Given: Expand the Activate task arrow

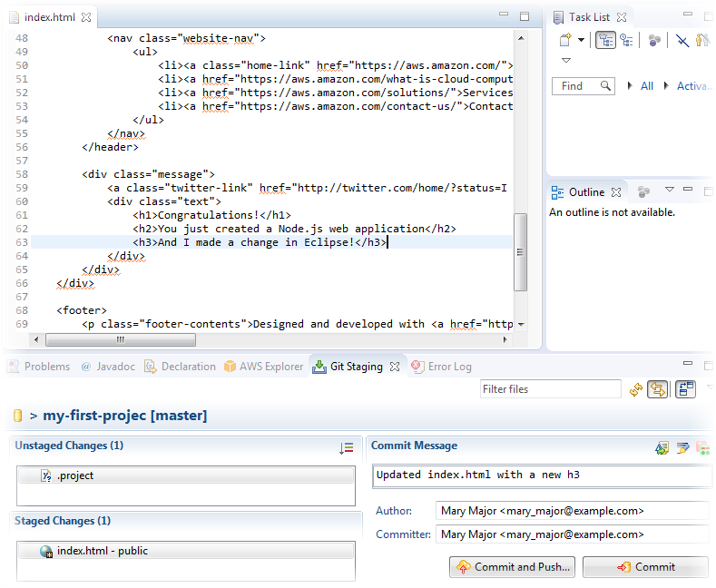Looking at the screenshot, I should [666, 86].
